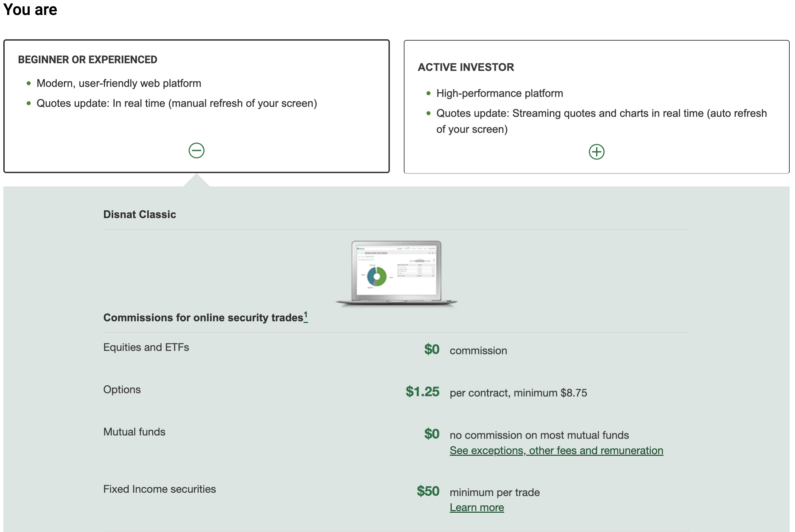Click the $1.25 options price
This screenshot has height=532, width=795.
pyautogui.click(x=422, y=392)
